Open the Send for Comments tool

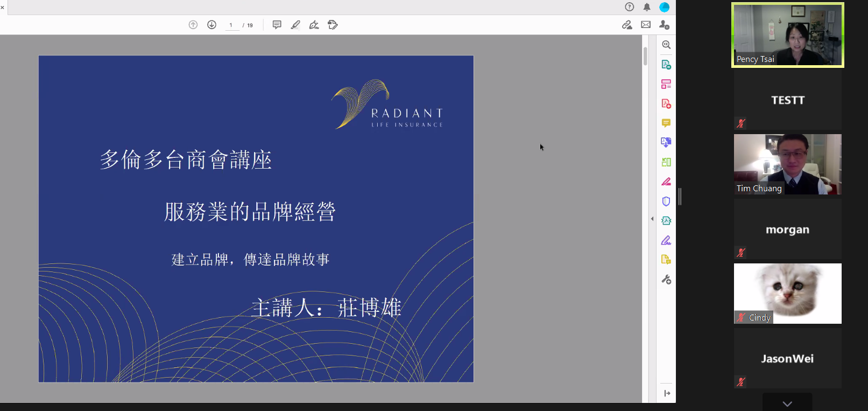click(666, 260)
